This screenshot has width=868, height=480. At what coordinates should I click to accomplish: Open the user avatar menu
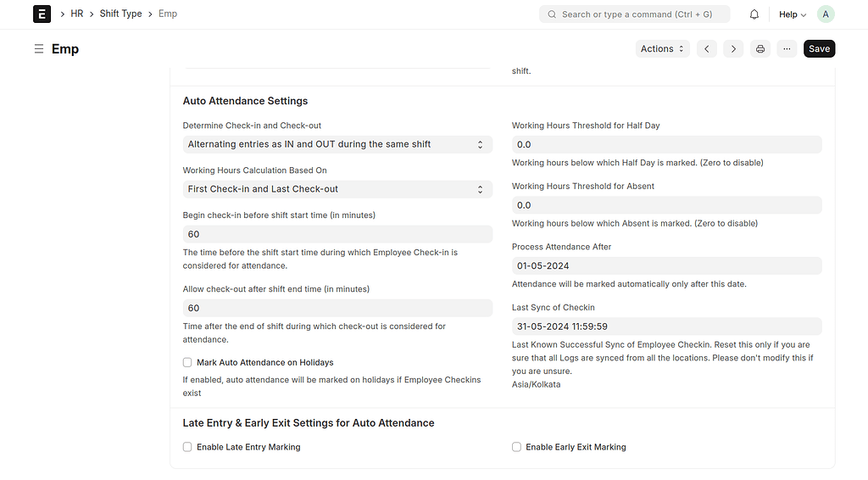(826, 14)
